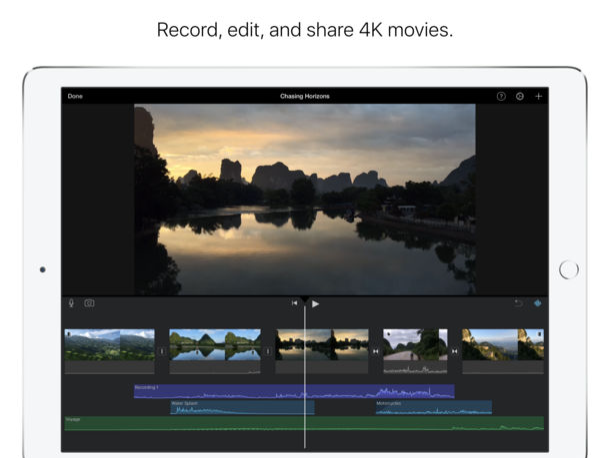Tap transition icon between third and fourth clips
The width and height of the screenshot is (616, 458).
[376, 351]
